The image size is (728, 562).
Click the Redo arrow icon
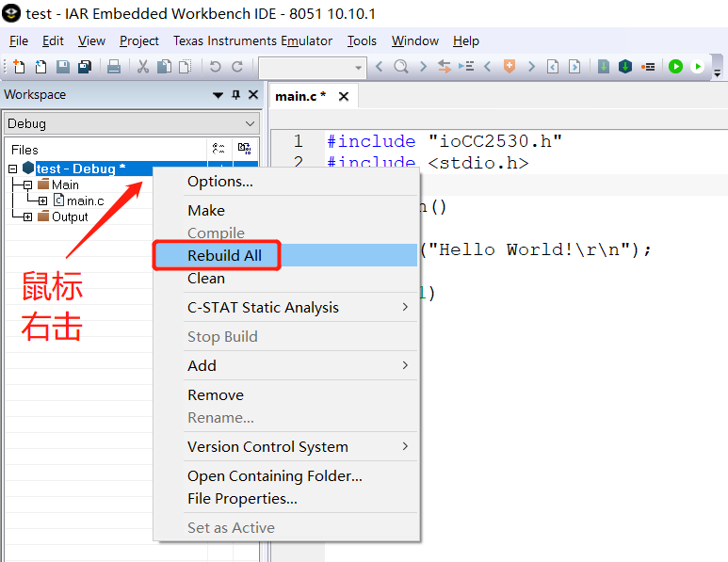(x=237, y=67)
